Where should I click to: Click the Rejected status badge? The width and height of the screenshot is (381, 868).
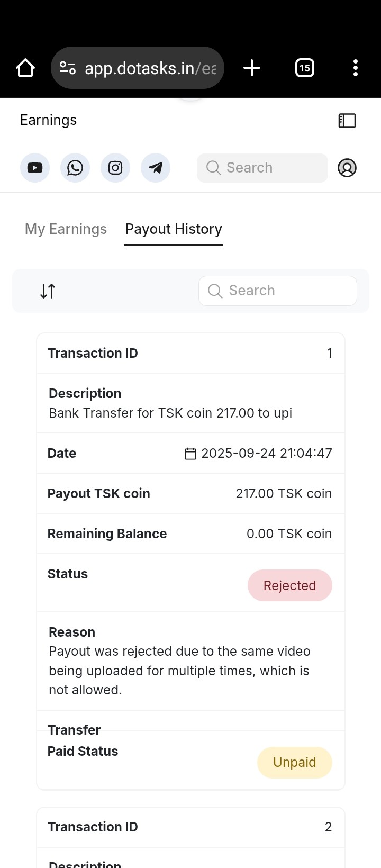(x=289, y=585)
